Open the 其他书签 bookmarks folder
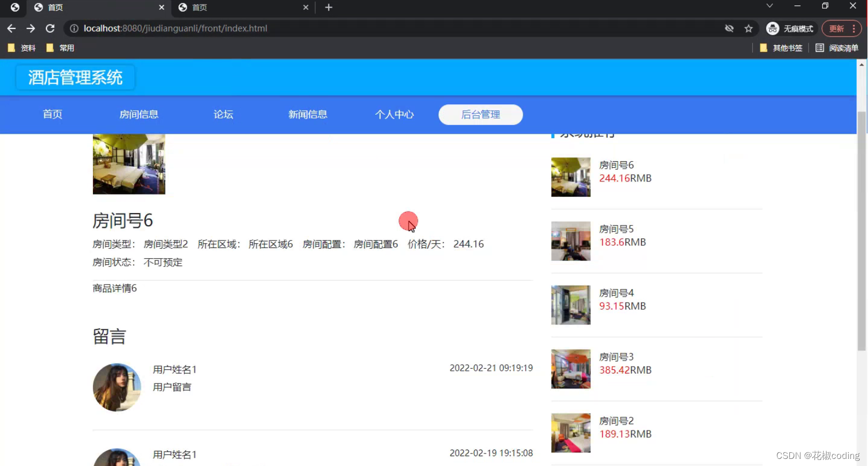868x466 pixels. coord(781,48)
